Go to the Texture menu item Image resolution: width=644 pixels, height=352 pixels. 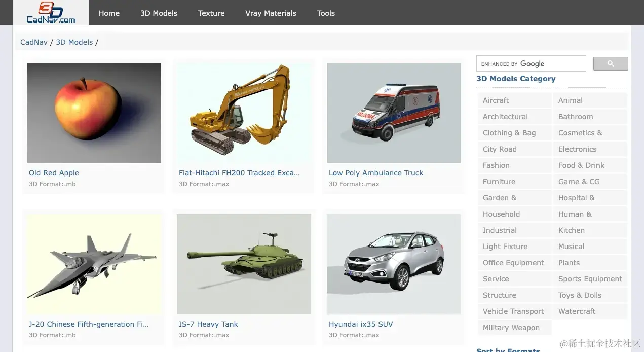pyautogui.click(x=211, y=13)
